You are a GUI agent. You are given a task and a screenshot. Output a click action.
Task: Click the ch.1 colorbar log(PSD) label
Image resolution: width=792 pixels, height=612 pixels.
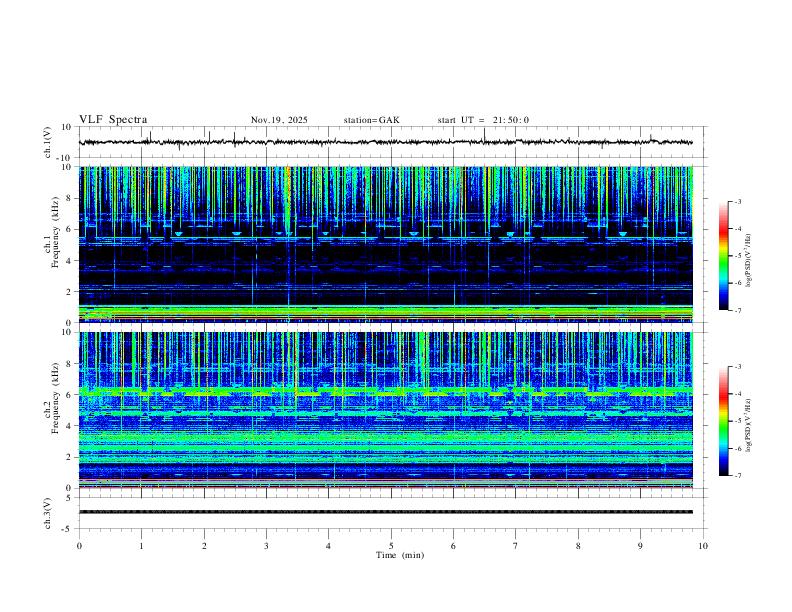coord(749,261)
